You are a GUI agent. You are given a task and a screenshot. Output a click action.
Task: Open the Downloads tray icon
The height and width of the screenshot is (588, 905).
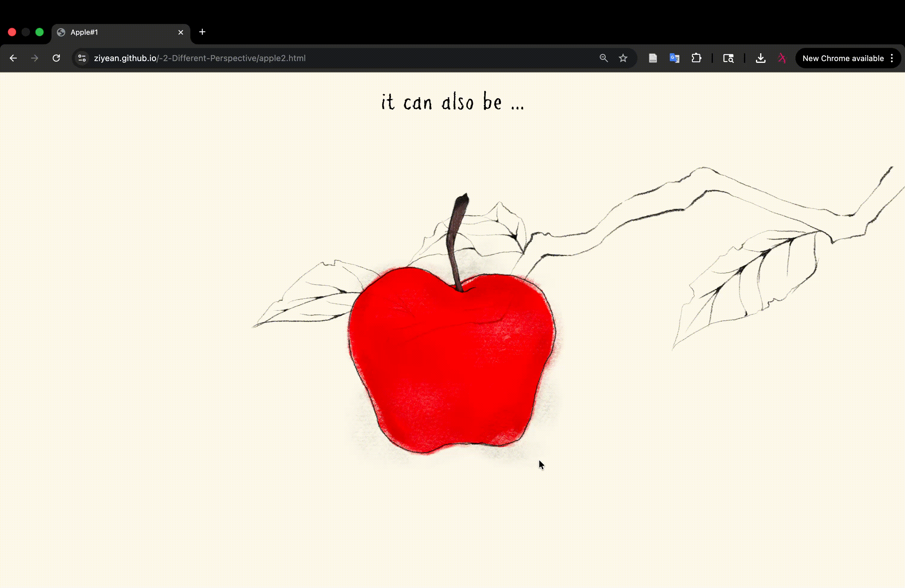[760, 58]
